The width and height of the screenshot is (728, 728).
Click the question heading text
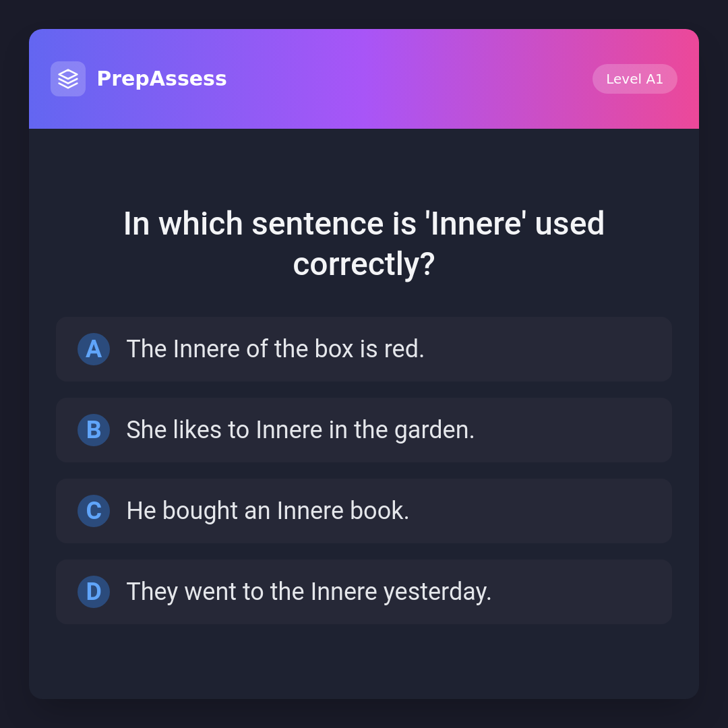[x=364, y=243]
